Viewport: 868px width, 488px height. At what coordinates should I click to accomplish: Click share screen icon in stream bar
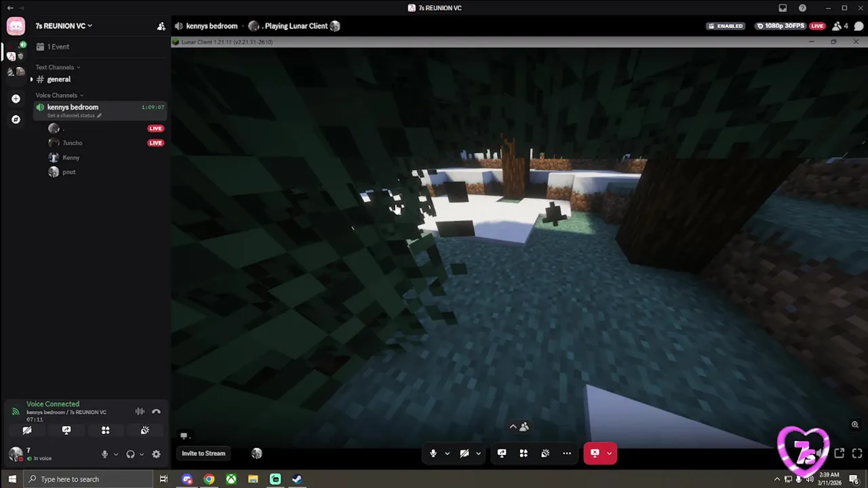tap(502, 453)
